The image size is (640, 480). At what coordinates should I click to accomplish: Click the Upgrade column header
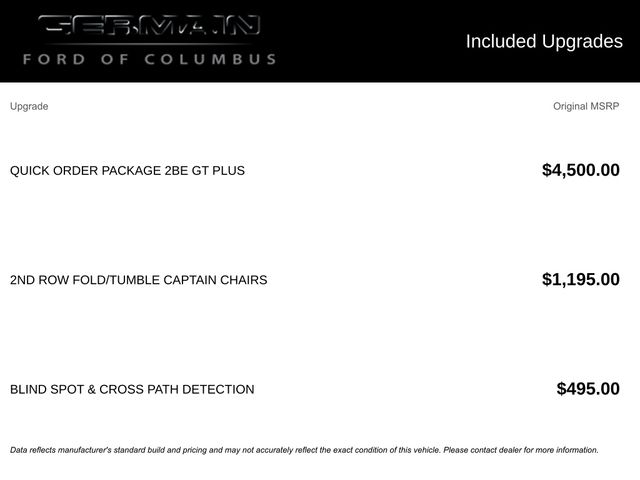[29, 106]
